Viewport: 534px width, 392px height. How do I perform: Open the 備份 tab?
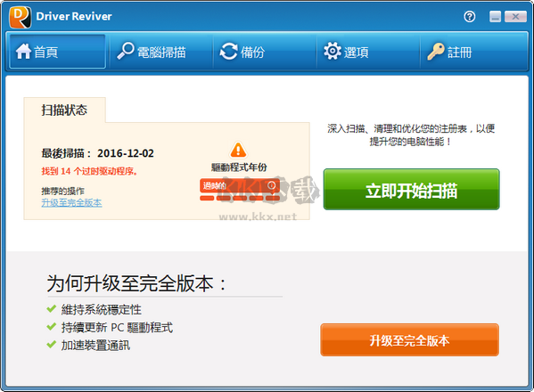[x=265, y=52]
